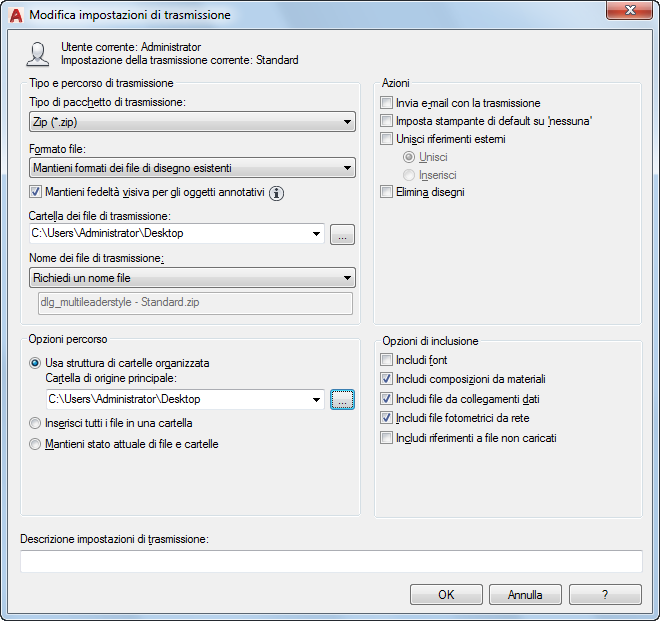Viewport: 660px width, 621px height.
Task: Enable Invia e-mail con la trasmissione
Action: pyautogui.click(x=386, y=103)
